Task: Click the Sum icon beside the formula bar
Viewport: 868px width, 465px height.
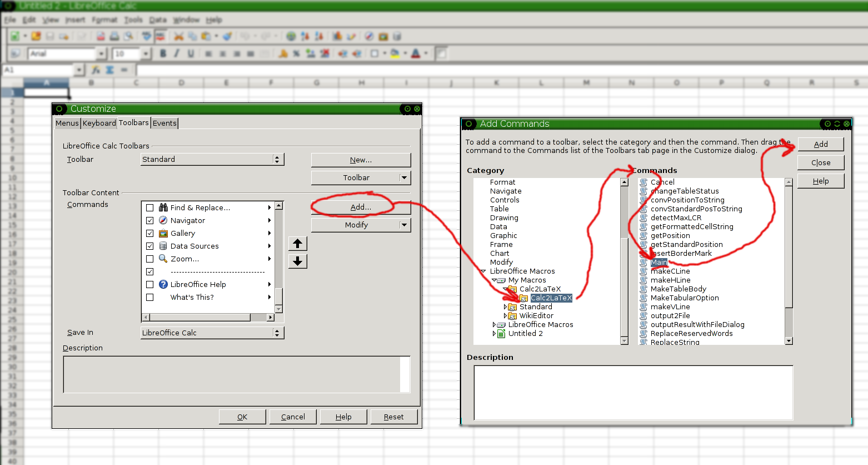Action: pyautogui.click(x=110, y=70)
